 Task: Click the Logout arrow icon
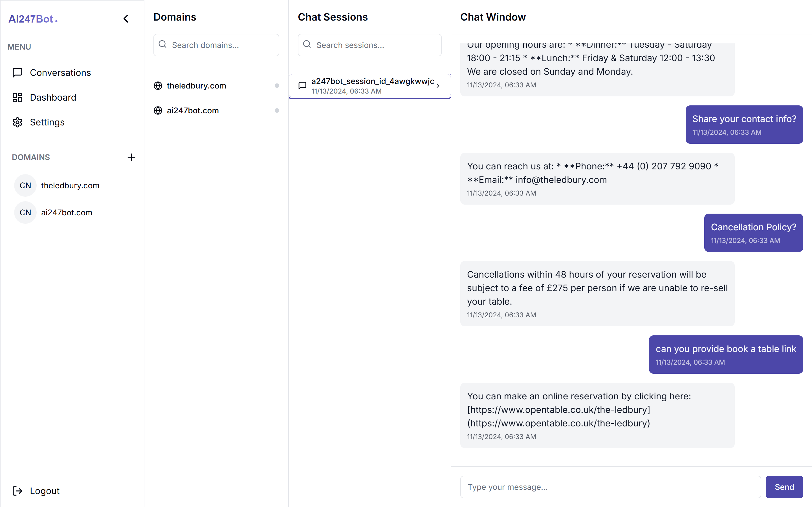(17, 491)
